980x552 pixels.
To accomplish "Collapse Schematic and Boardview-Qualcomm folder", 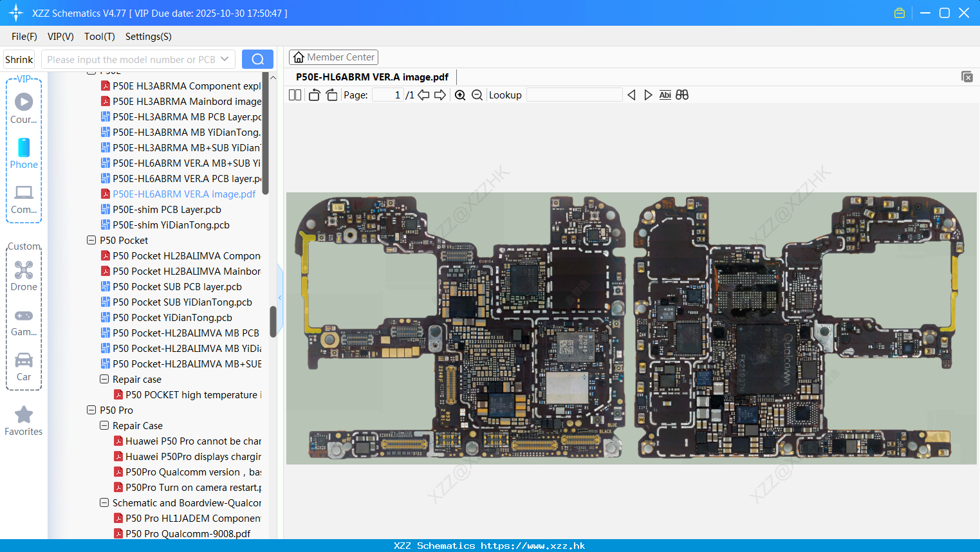I will [104, 502].
